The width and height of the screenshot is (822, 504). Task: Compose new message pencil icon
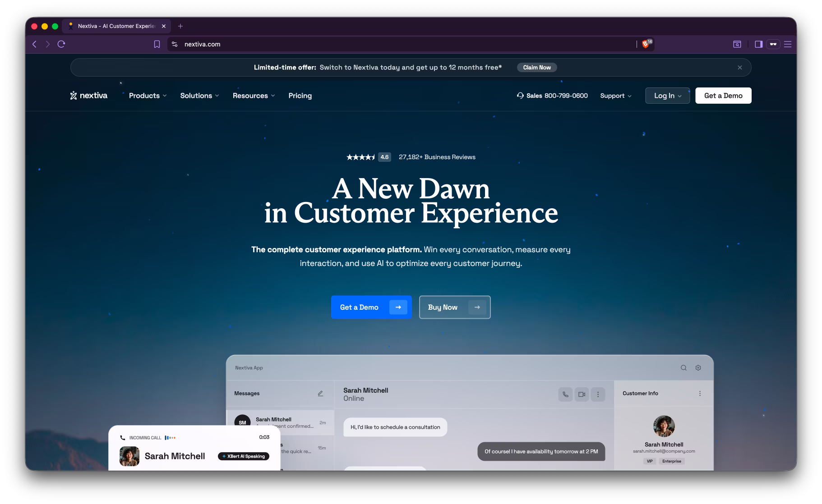coord(320,394)
